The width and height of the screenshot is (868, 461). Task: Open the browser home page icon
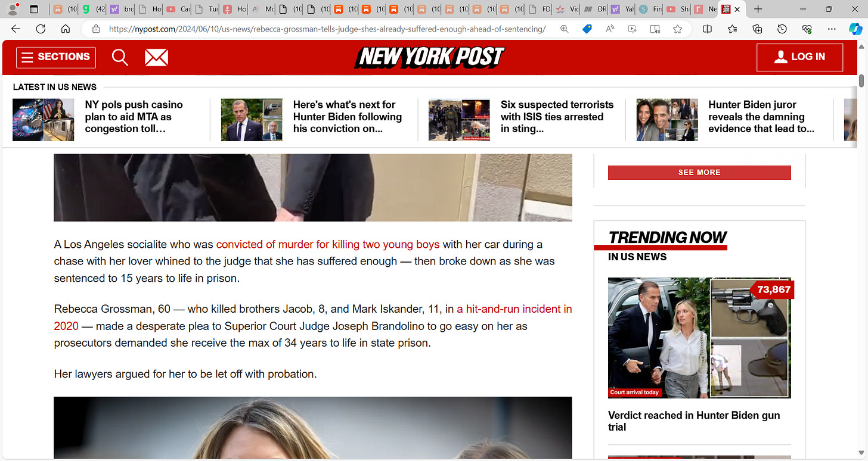click(66, 29)
